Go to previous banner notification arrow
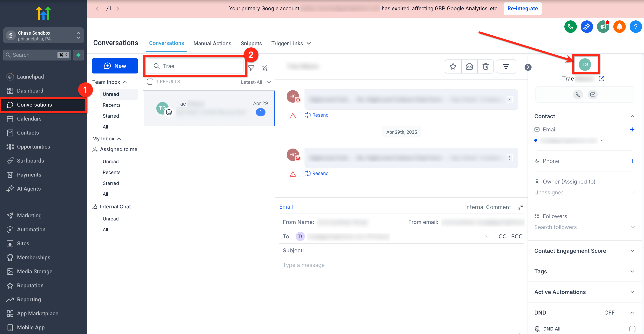The width and height of the screenshot is (644, 334). pyautogui.click(x=97, y=9)
